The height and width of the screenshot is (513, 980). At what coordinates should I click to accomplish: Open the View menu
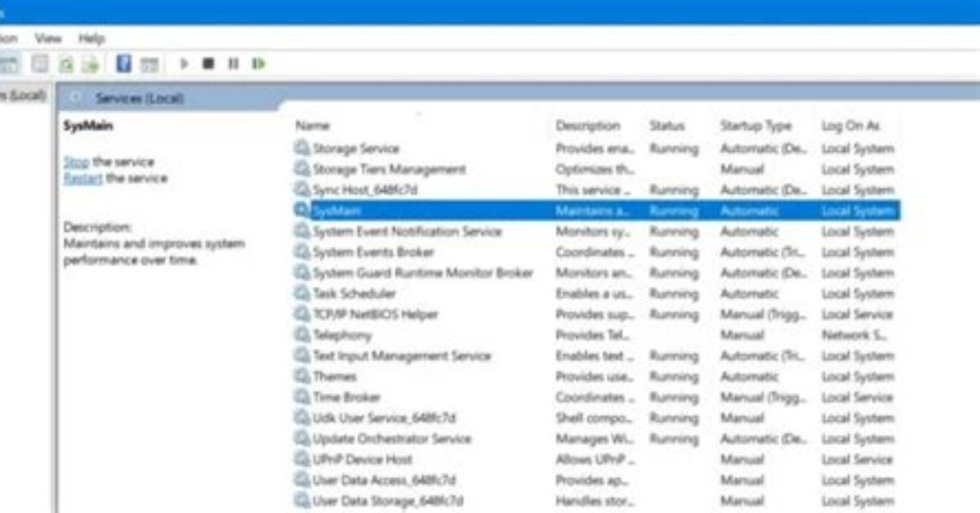point(47,38)
